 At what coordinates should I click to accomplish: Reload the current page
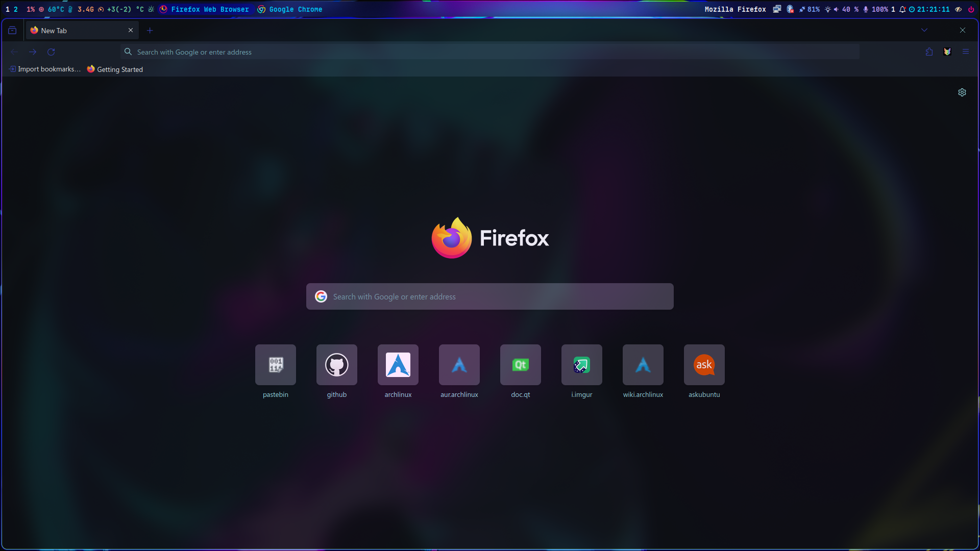51,52
